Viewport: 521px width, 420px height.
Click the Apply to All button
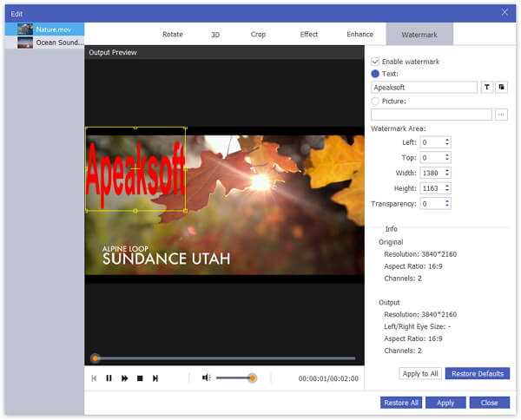(x=420, y=374)
